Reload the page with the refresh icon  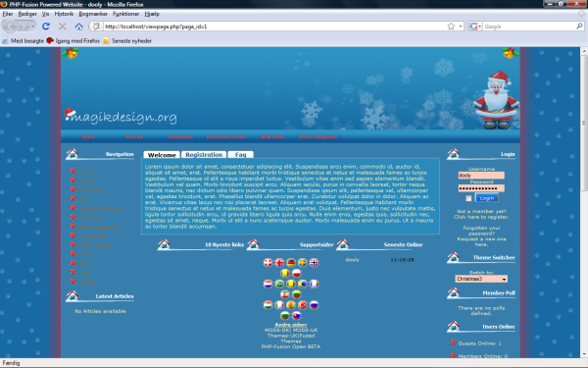46,26
